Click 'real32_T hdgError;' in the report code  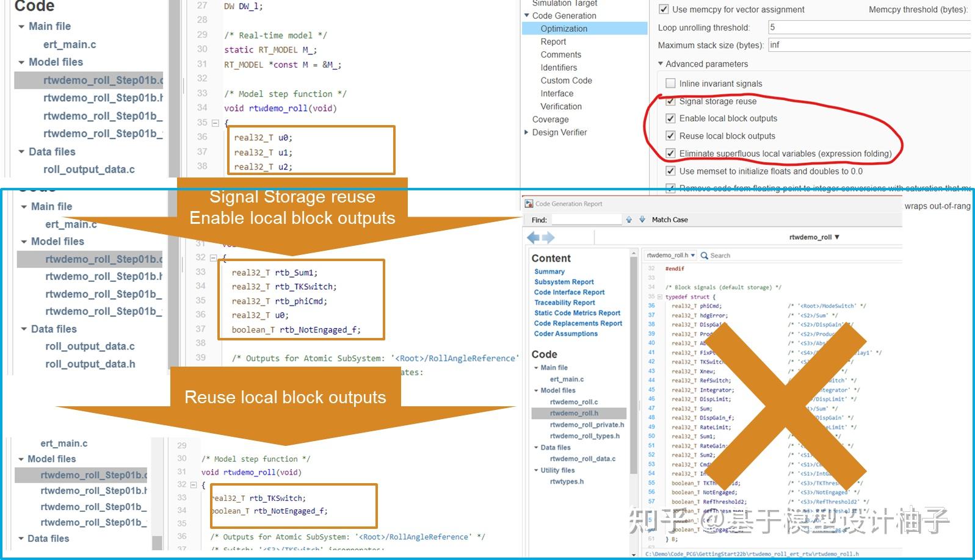click(700, 315)
